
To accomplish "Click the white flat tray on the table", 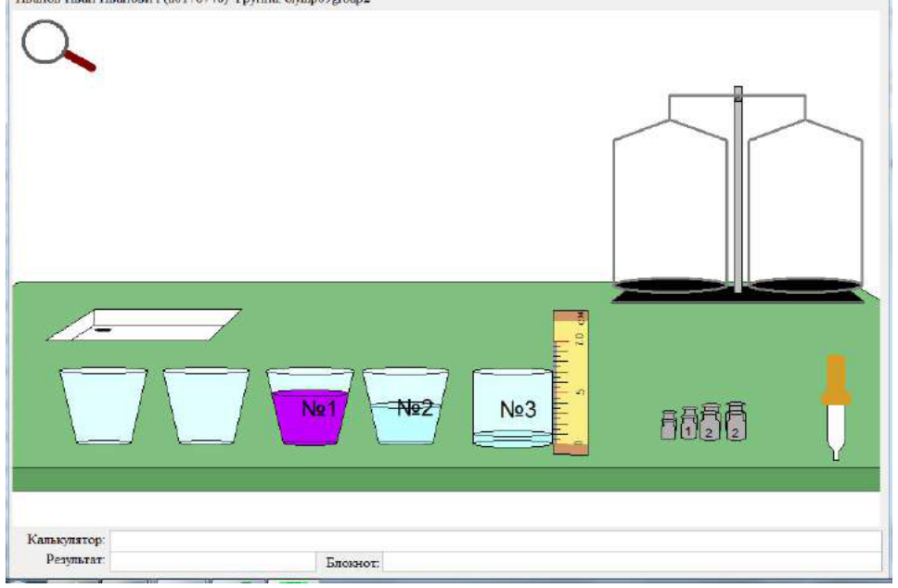I will point(144,325).
